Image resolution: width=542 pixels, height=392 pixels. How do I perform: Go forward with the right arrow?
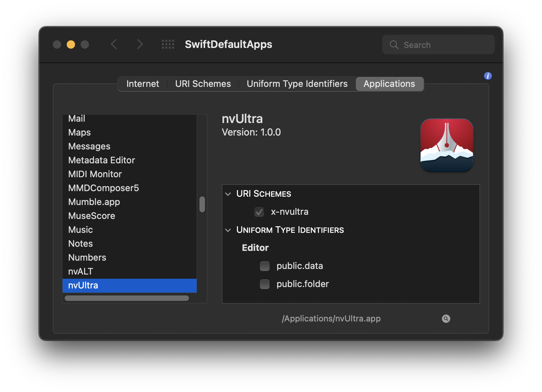(140, 44)
